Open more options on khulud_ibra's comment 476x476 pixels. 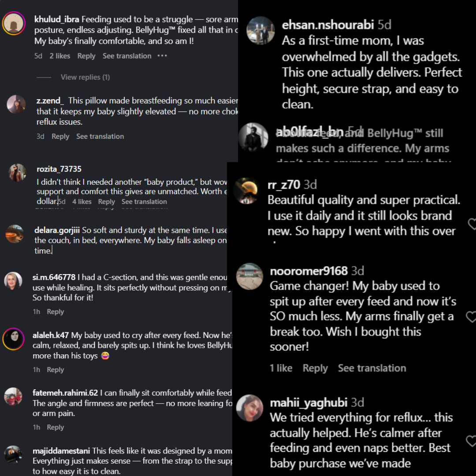coord(162,56)
